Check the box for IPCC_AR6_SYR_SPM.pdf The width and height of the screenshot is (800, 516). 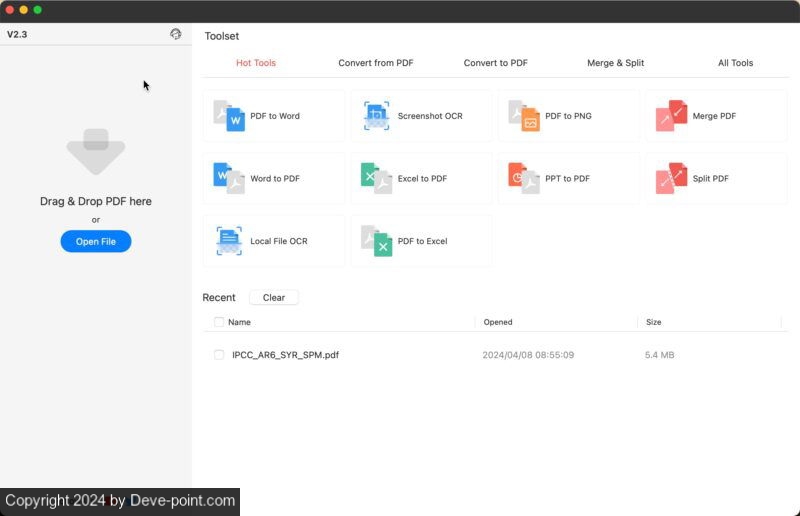click(219, 355)
